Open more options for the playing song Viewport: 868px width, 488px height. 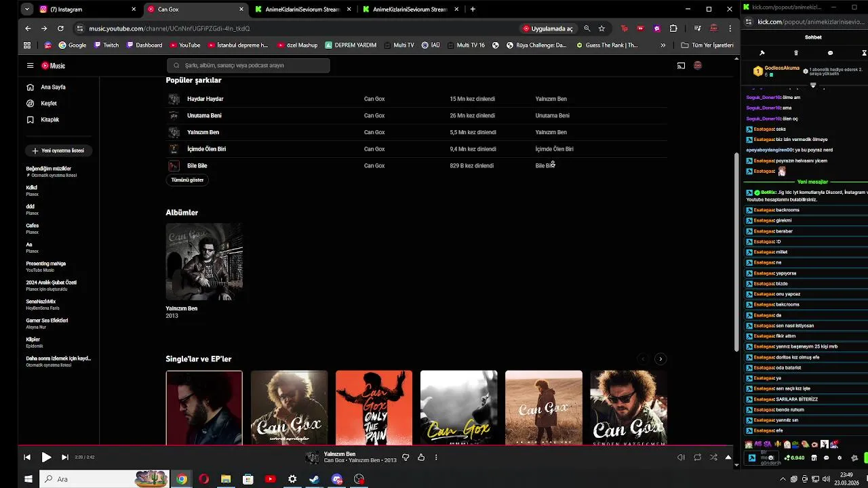(x=436, y=457)
